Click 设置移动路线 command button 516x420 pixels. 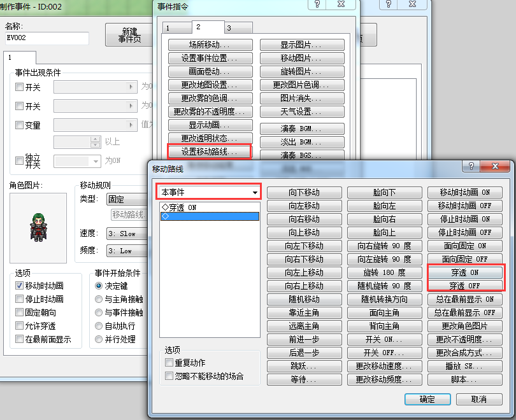[210, 151]
